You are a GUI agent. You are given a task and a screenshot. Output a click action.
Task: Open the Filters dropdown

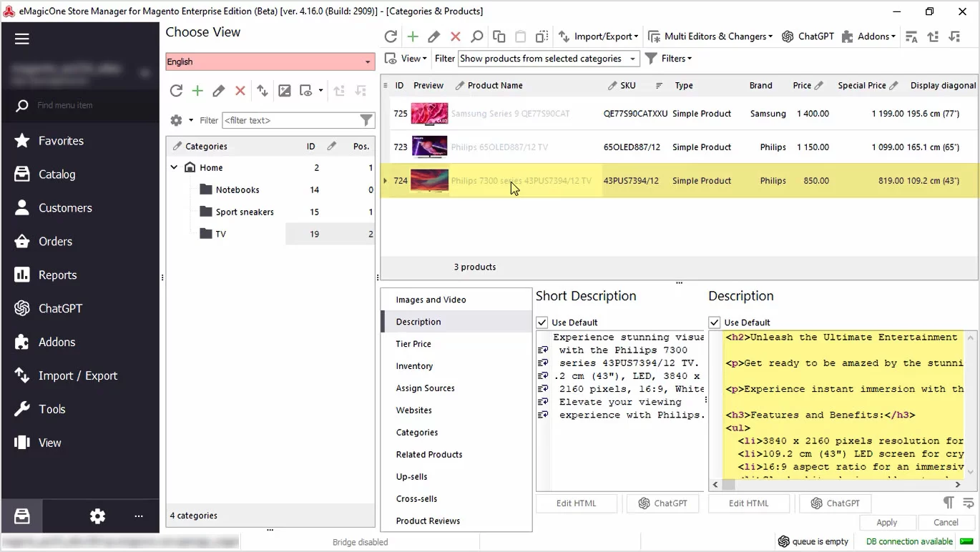coord(669,59)
